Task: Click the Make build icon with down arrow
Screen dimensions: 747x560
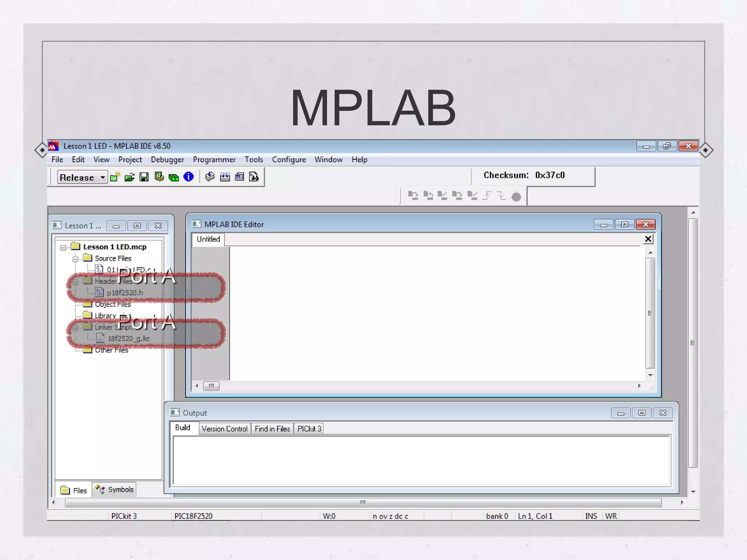Action: click(x=210, y=177)
